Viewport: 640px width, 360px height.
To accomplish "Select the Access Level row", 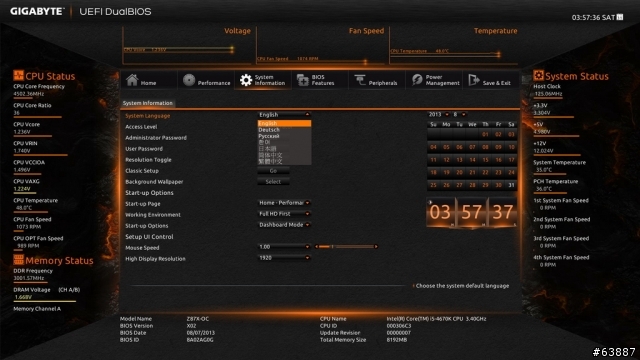I will [141, 127].
